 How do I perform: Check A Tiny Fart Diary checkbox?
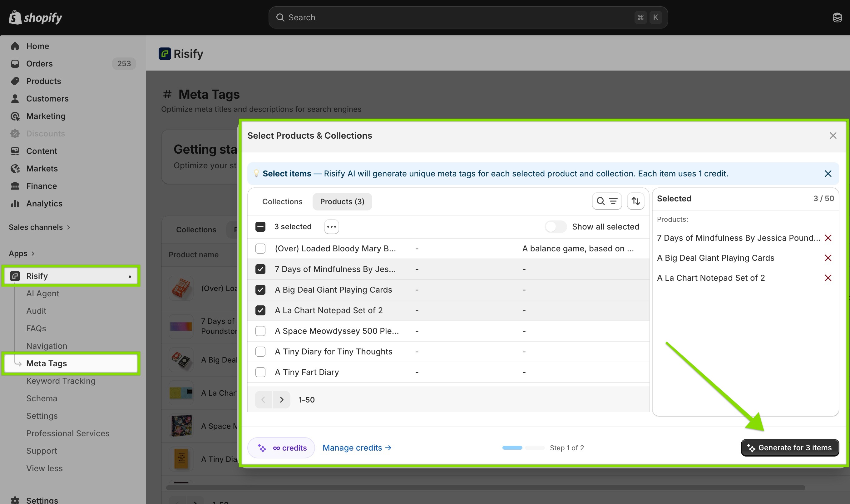(260, 372)
